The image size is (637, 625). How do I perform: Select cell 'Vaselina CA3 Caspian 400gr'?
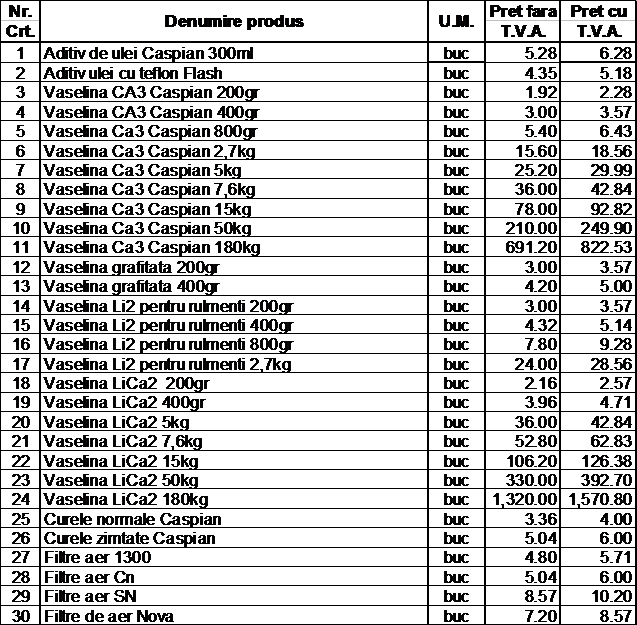[234, 111]
